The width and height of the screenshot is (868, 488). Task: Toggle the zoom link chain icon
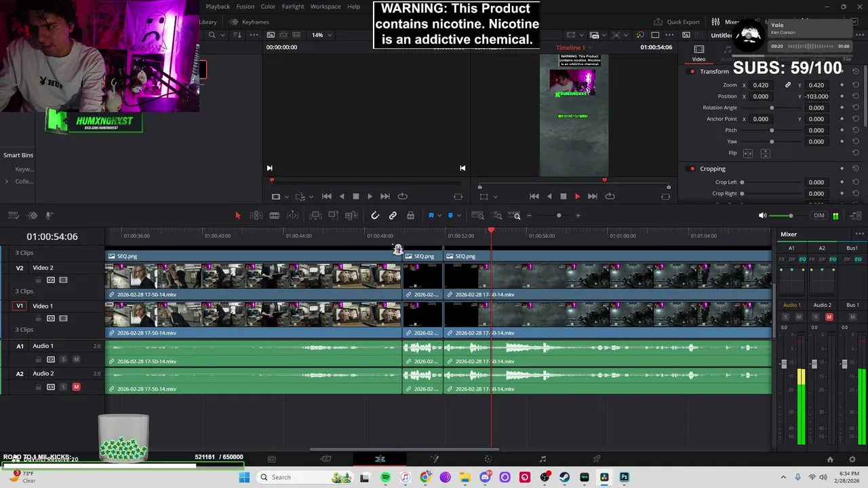point(787,85)
